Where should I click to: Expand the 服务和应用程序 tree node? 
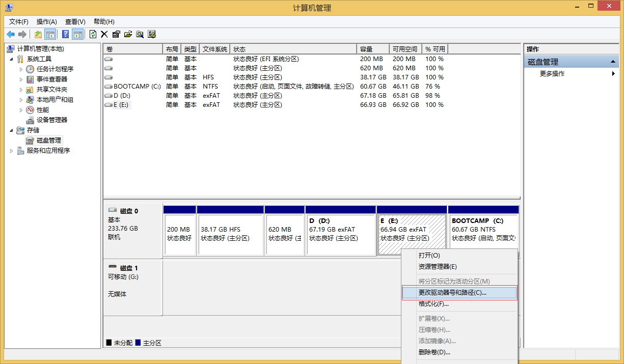pyautogui.click(x=11, y=151)
